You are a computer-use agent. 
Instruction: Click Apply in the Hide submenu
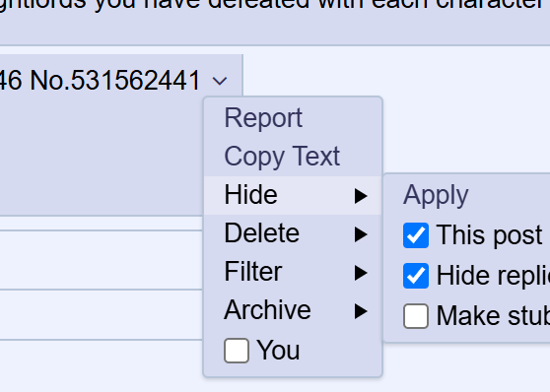coord(436,195)
